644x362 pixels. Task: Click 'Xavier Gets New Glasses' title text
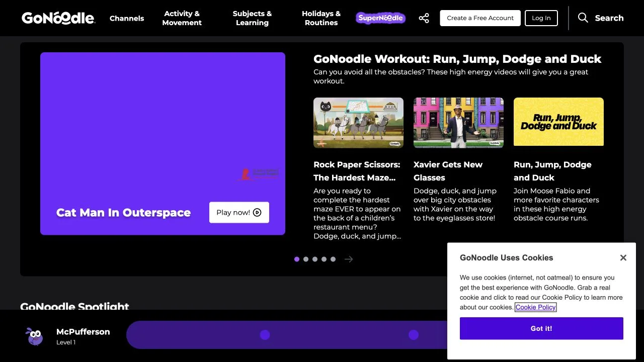[448, 171]
